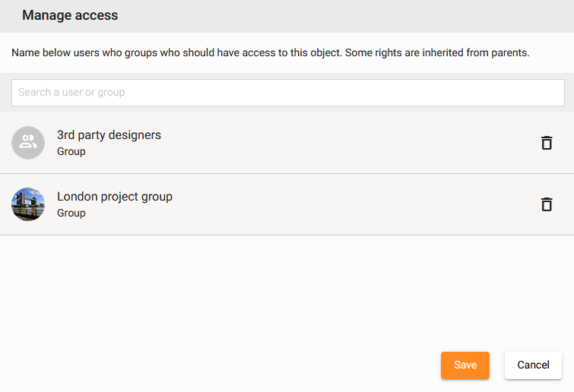Image resolution: width=574 pixels, height=392 pixels.
Task: Click the 3rd party designers group avatar icon
Action: click(x=28, y=143)
